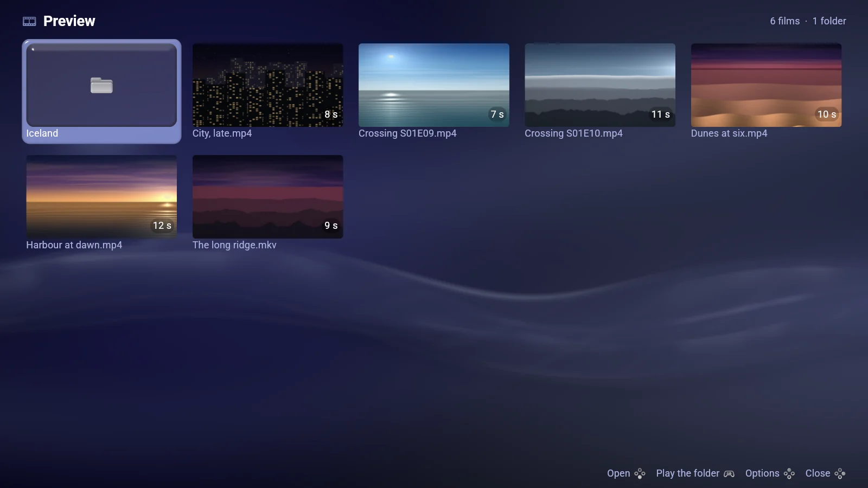Click the Close action label
868x488 pixels.
coord(818,473)
